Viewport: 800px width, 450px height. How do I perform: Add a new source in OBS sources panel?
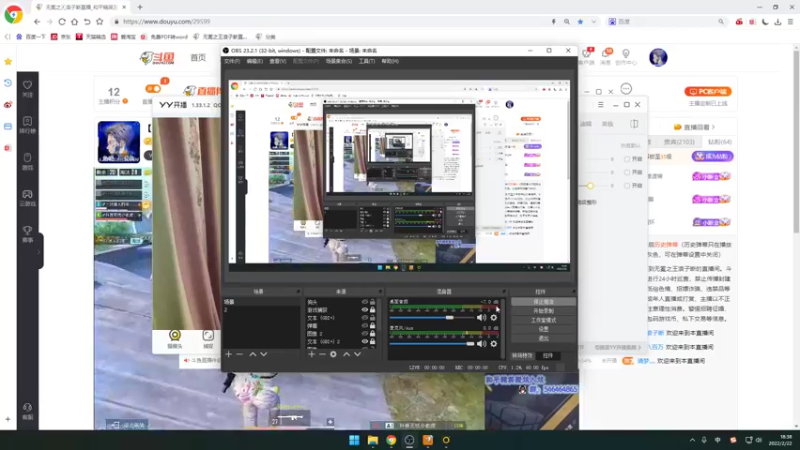tap(311, 354)
